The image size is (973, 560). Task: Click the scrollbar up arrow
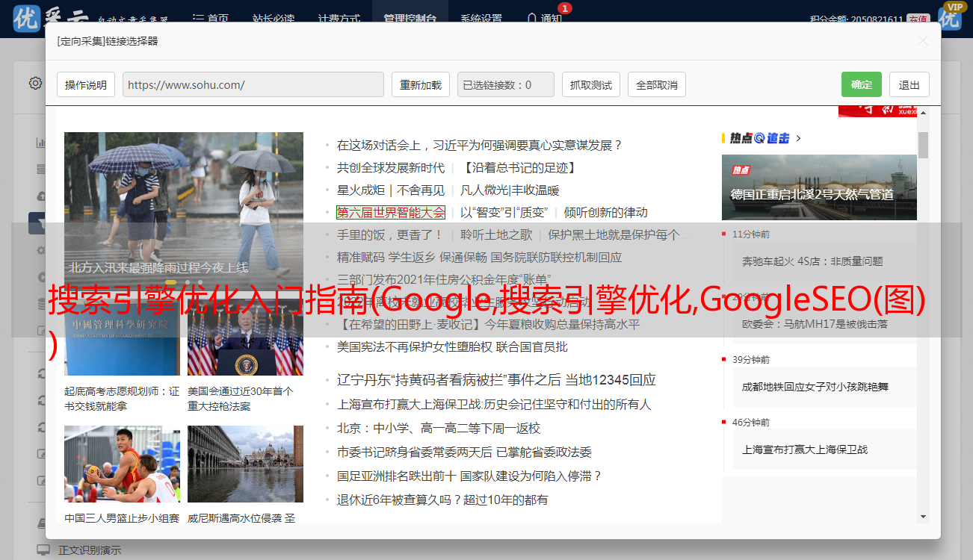point(923,113)
